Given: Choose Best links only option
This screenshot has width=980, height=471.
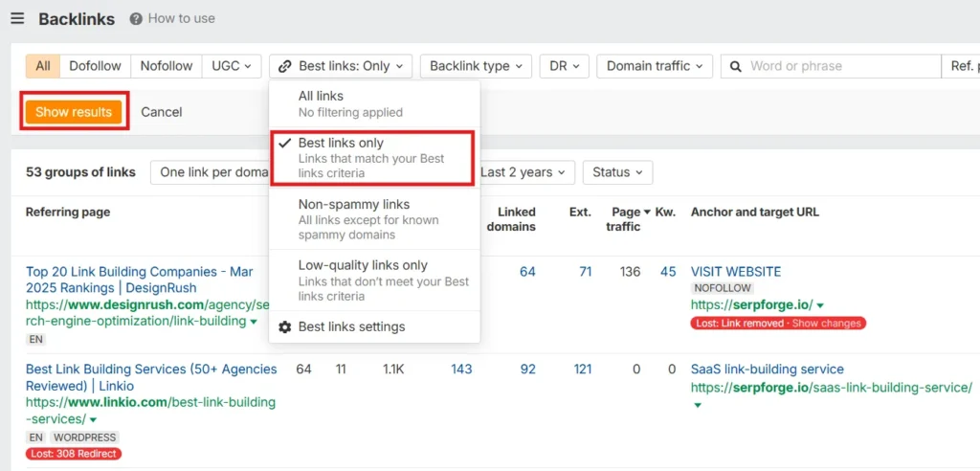Looking at the screenshot, I should point(374,158).
